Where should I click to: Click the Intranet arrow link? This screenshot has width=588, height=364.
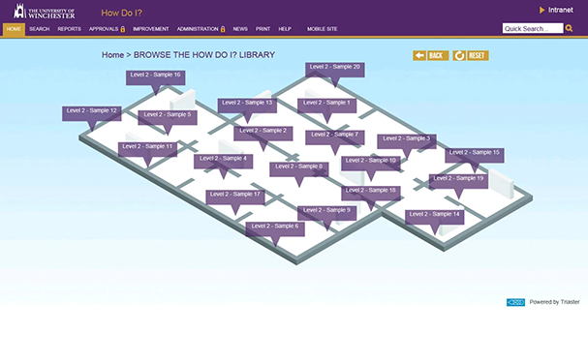pyautogui.click(x=556, y=10)
